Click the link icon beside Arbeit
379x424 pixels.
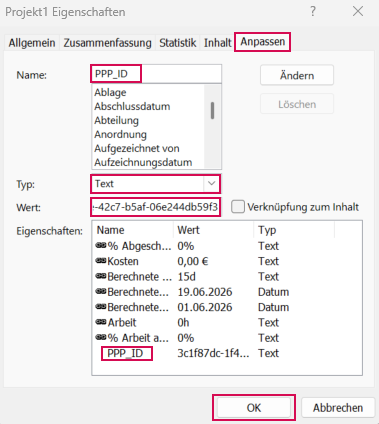[101, 322]
